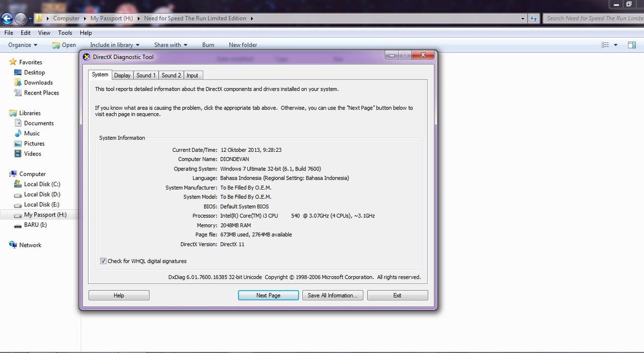The image size is (644, 353).
Task: Click the refresh icon beside the address bar
Action: tap(534, 19)
